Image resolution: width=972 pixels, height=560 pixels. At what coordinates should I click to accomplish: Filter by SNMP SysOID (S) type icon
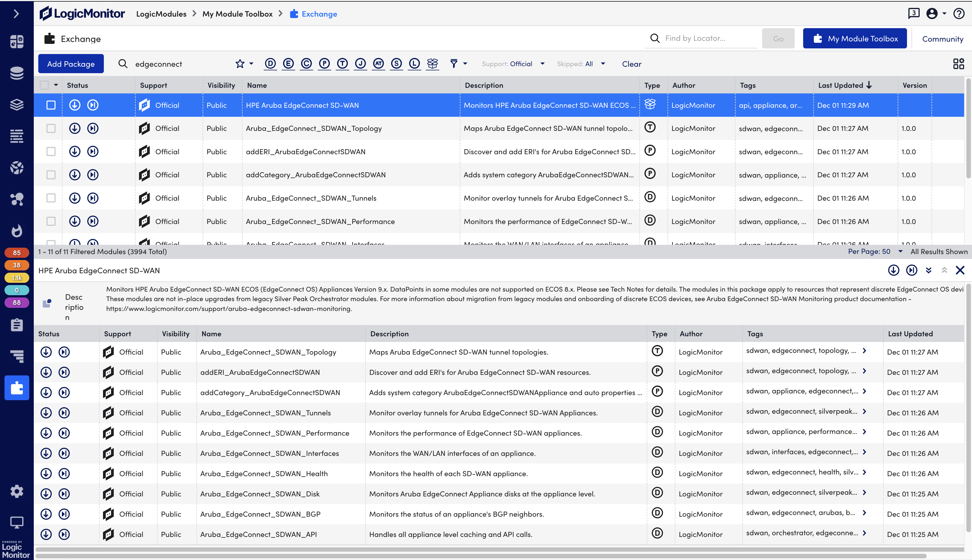tap(397, 64)
